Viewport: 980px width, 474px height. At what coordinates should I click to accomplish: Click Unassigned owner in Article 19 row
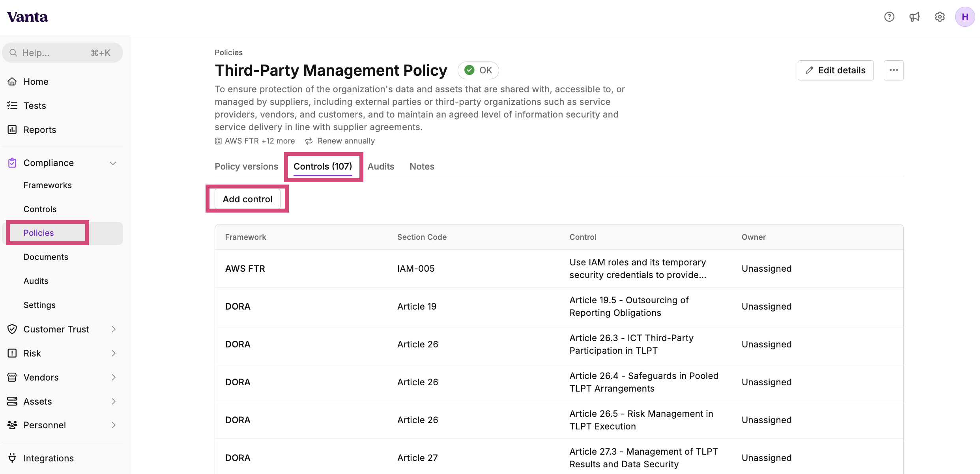[x=766, y=306]
